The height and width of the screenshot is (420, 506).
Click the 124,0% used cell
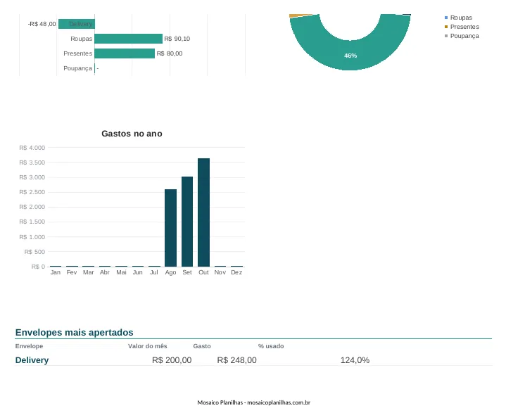click(x=355, y=360)
